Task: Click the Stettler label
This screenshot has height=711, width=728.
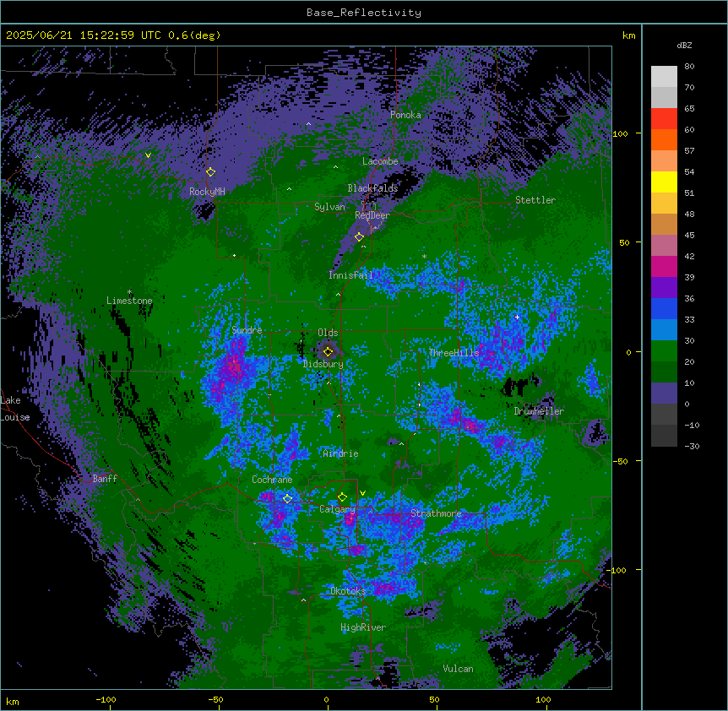Action: tap(535, 200)
